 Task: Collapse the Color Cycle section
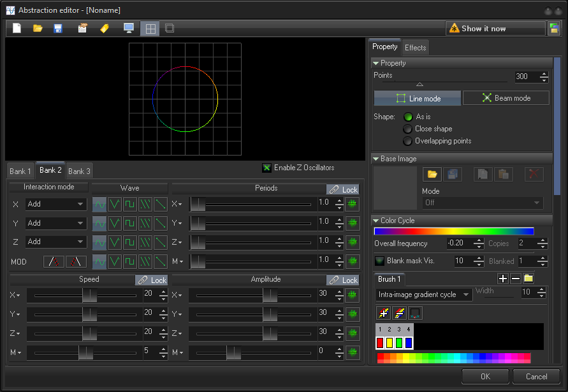coord(376,221)
